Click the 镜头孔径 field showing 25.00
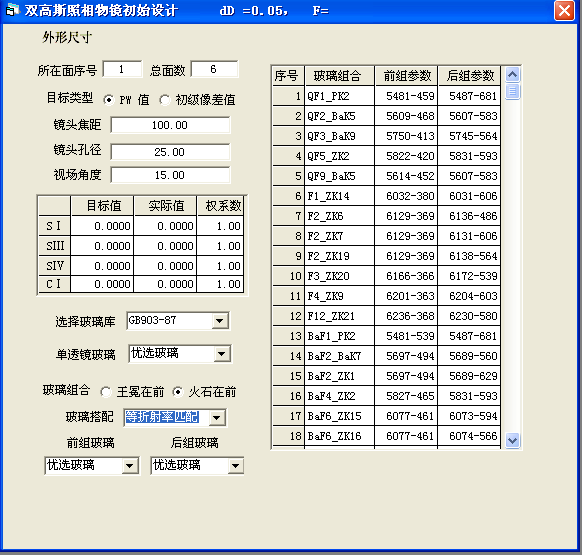This screenshot has height=555, width=582. [170, 152]
